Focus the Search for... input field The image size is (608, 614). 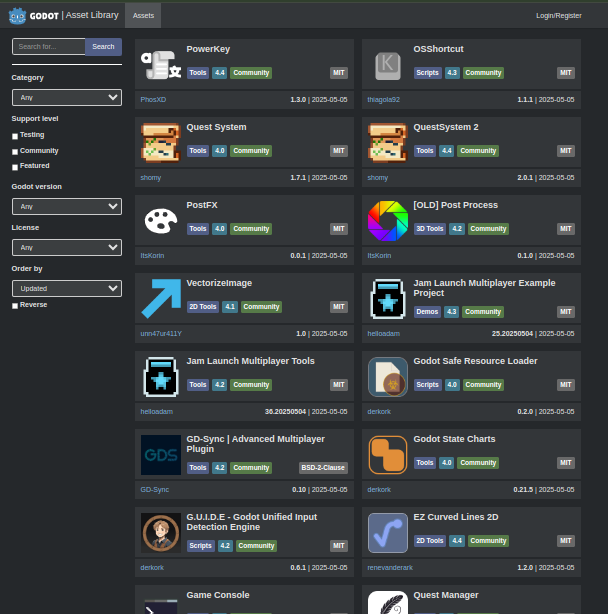pos(49,47)
